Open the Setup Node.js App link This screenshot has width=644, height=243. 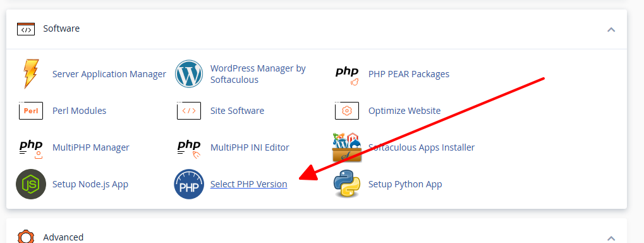click(90, 184)
